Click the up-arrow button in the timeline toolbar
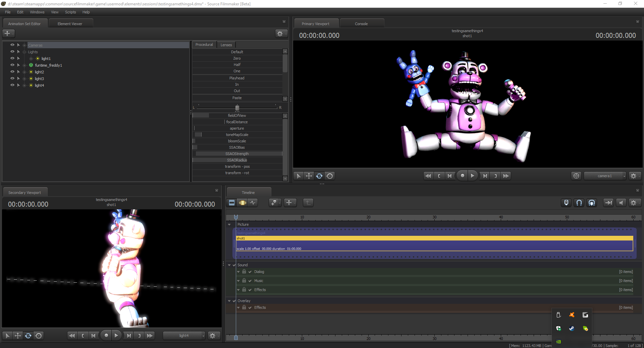 pos(308,203)
